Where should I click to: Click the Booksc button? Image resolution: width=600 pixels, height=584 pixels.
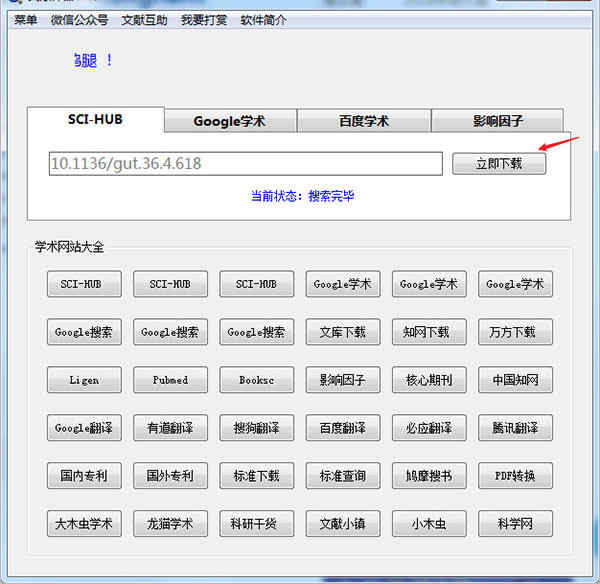coord(256,380)
